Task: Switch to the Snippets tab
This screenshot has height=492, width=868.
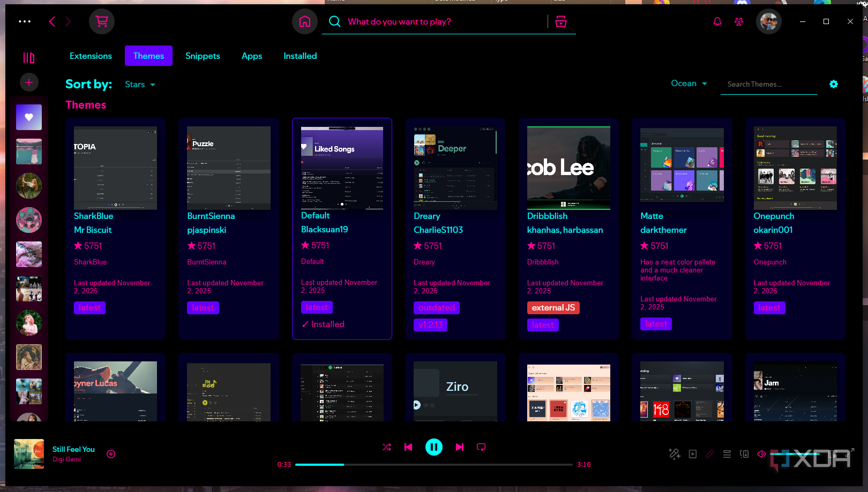Action: click(203, 56)
